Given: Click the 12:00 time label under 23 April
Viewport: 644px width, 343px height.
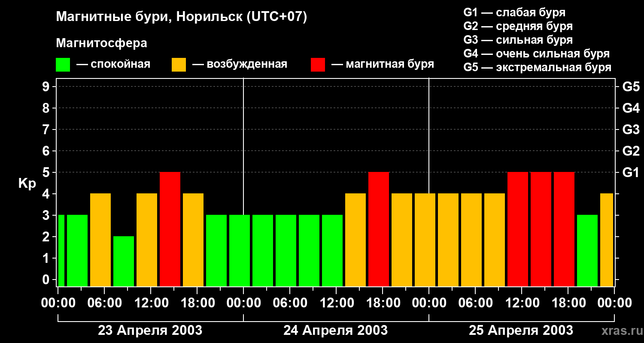Looking at the screenshot, I should pyautogui.click(x=151, y=303).
